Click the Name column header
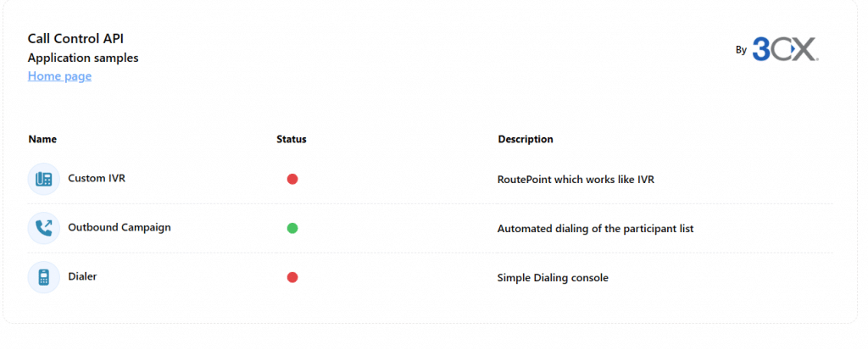This screenshot has height=350, width=868. pyautogui.click(x=42, y=139)
